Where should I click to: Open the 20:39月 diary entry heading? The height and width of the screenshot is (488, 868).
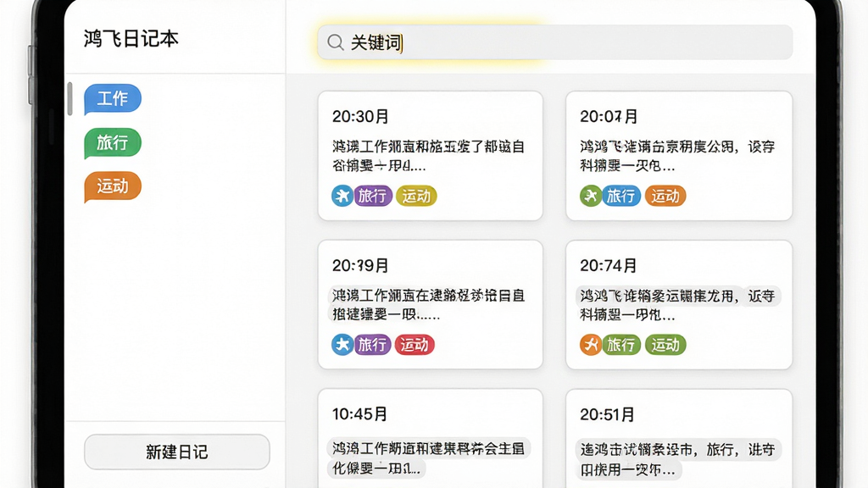(x=360, y=265)
